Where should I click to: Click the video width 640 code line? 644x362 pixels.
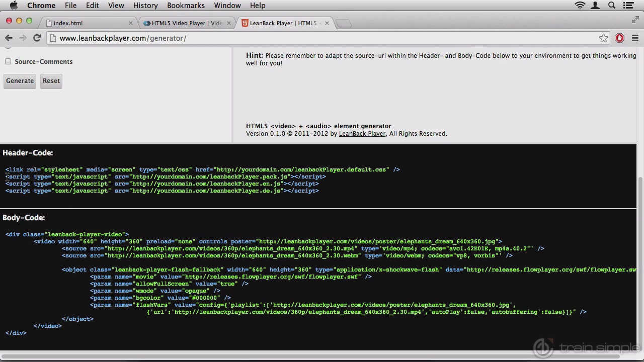coord(268,241)
